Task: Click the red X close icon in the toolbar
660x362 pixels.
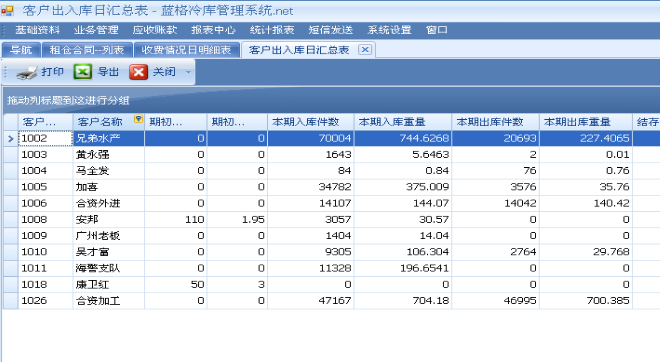Action: [x=138, y=72]
